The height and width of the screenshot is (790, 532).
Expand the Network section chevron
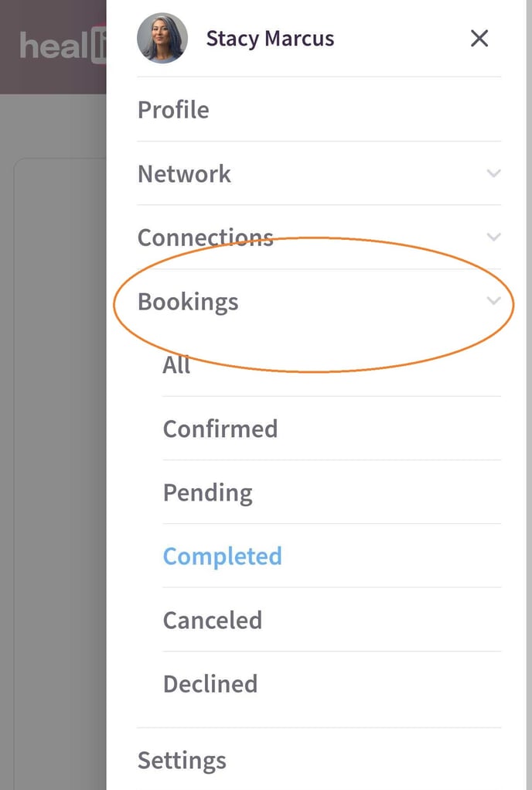(493, 173)
